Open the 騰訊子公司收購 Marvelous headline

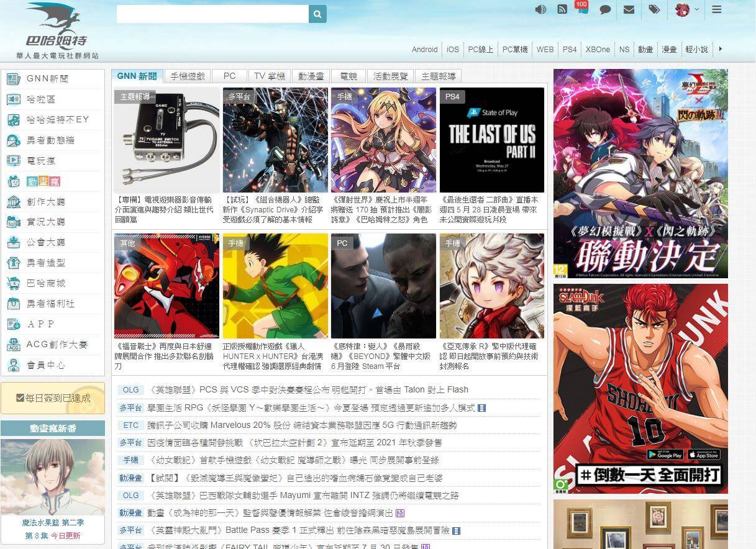click(302, 425)
